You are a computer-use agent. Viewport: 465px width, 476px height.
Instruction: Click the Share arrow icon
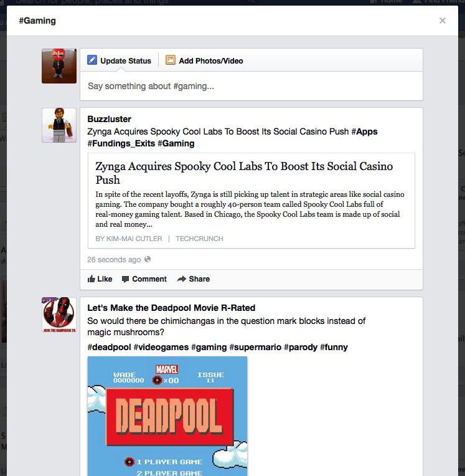click(x=181, y=278)
